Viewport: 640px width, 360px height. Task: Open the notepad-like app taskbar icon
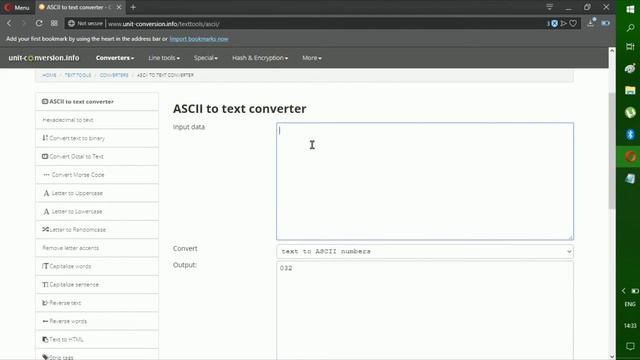click(630, 178)
